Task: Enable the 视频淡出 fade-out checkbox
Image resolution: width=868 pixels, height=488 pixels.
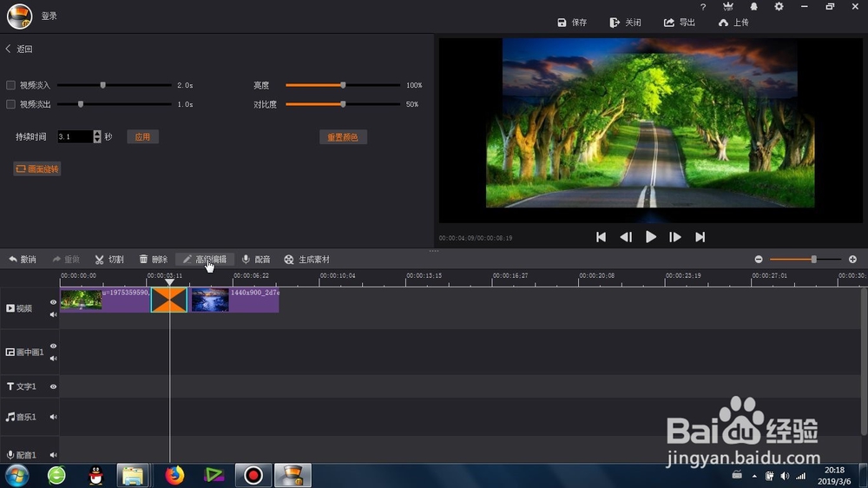Action: [x=10, y=104]
